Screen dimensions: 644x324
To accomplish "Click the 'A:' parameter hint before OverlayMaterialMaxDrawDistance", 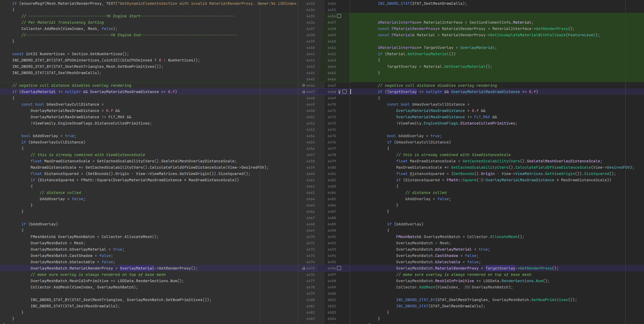I will pos(482,180).
